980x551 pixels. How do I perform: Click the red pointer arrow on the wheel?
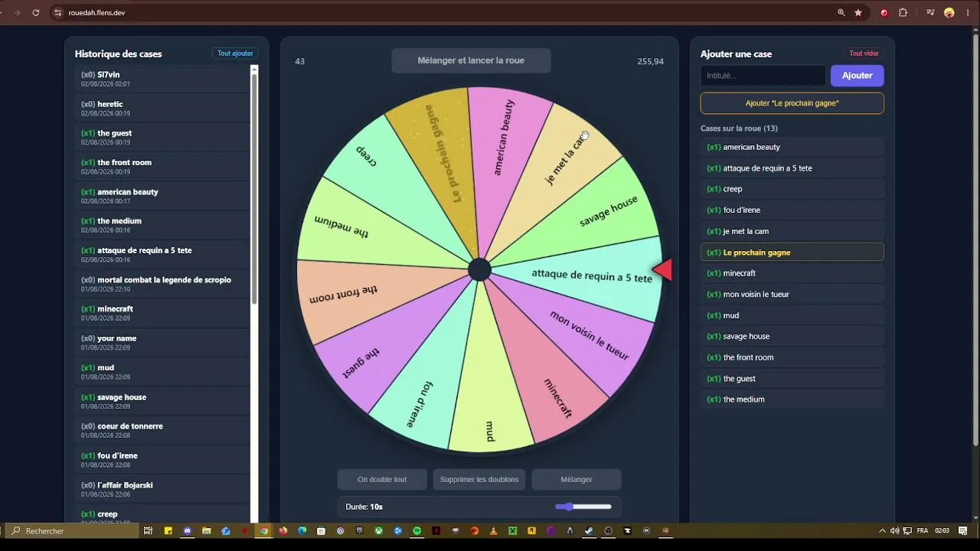[x=662, y=269]
